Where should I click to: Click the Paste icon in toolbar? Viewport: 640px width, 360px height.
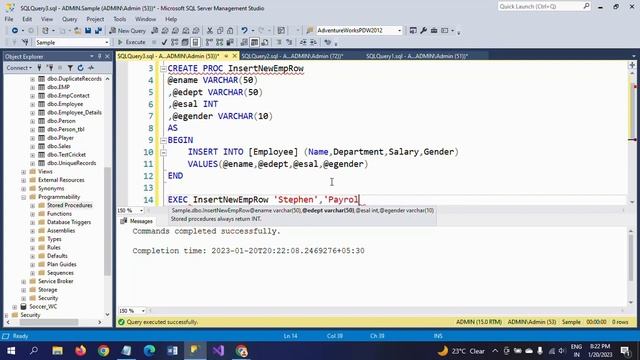(230, 31)
